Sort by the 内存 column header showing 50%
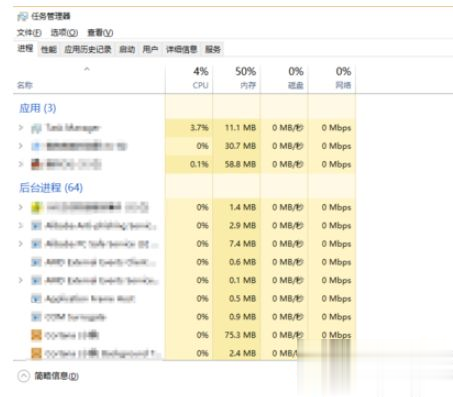This screenshot has height=397, width=453. (x=236, y=78)
